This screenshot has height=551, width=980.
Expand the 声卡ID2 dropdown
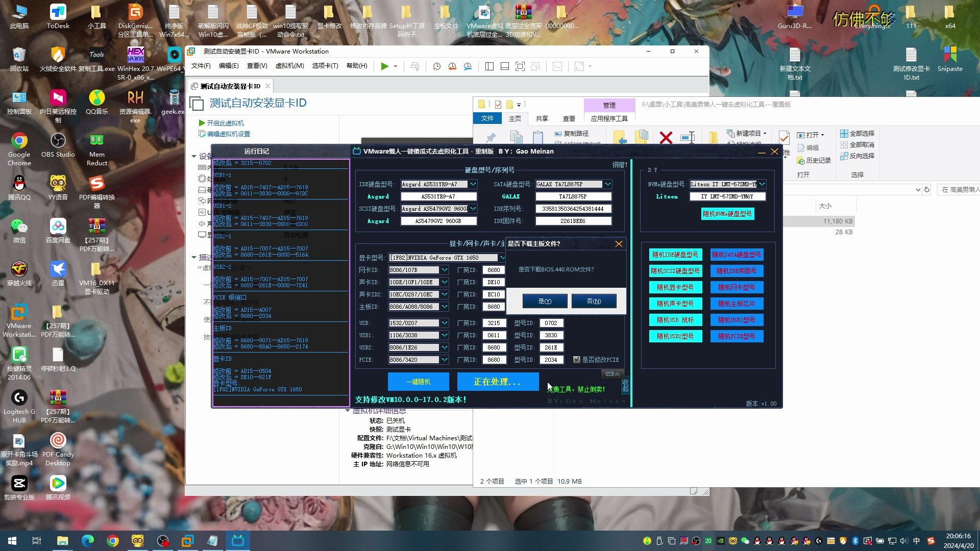[x=445, y=294]
